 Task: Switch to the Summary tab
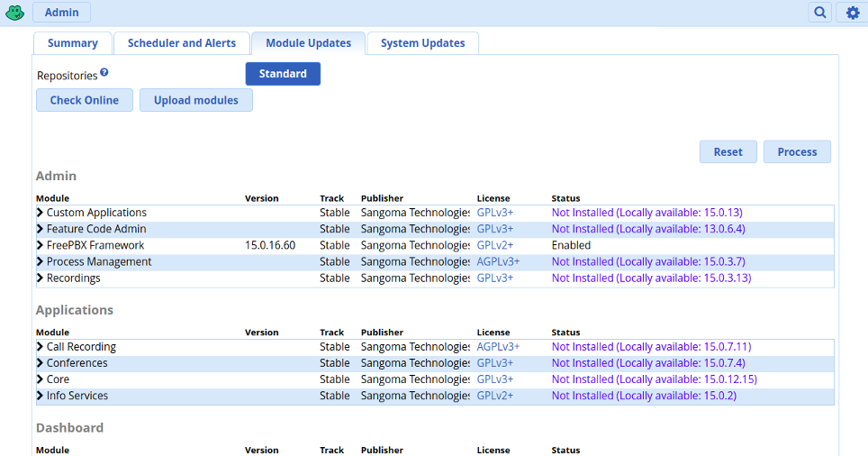[x=73, y=43]
